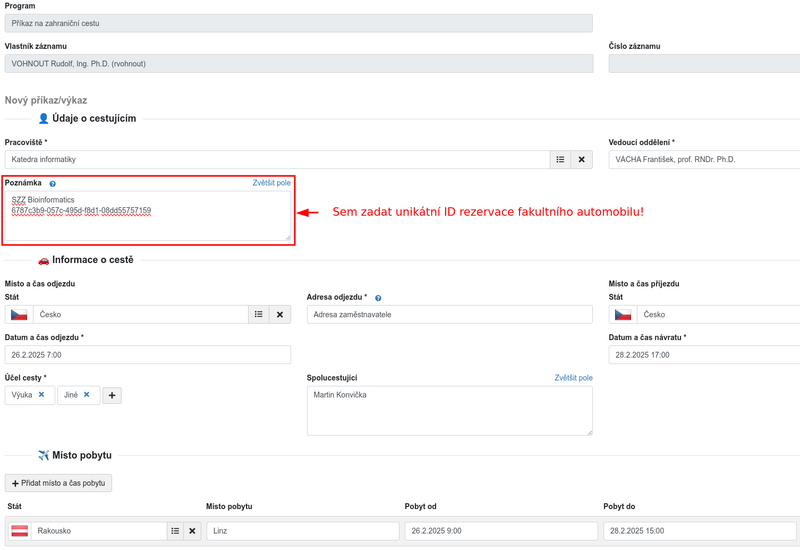
Task: Focus the Rakousko country field
Action: (99, 531)
